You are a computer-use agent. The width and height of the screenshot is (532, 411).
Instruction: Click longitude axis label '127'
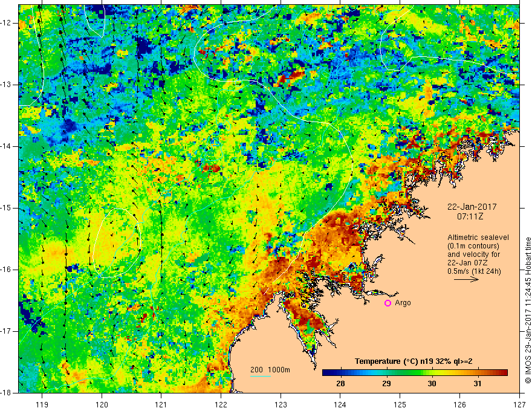[x=519, y=404]
